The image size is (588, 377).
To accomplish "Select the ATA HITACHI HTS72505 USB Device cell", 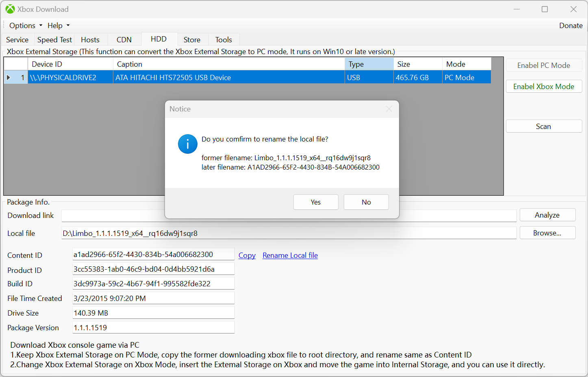I will click(x=229, y=77).
